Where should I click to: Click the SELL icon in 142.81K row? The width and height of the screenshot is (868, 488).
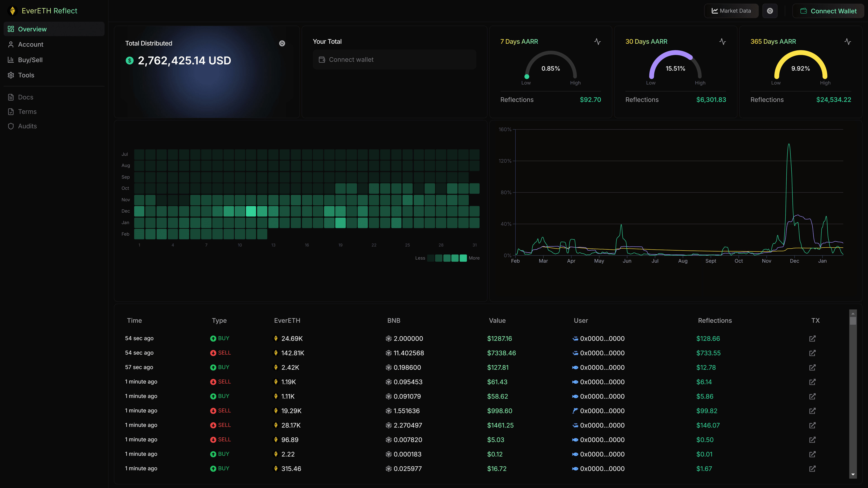[x=213, y=353]
